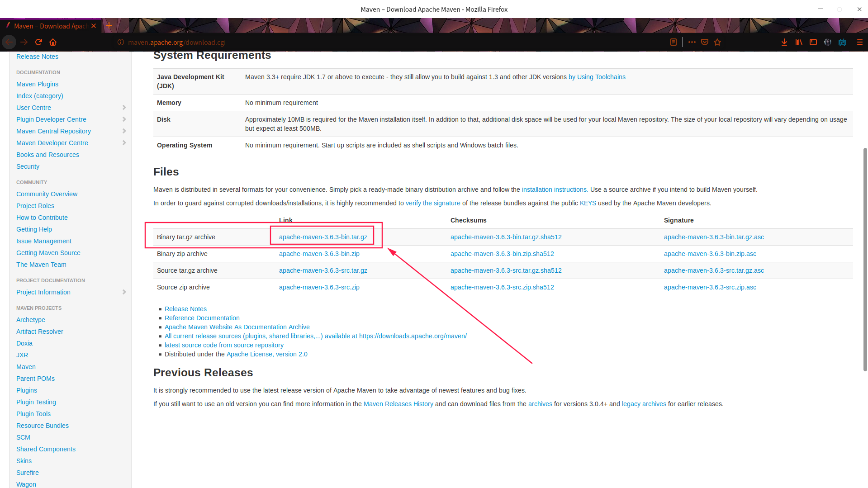Screen dimensions: 868x488
Task: Open How to Contribute link
Action: [x=42, y=218]
